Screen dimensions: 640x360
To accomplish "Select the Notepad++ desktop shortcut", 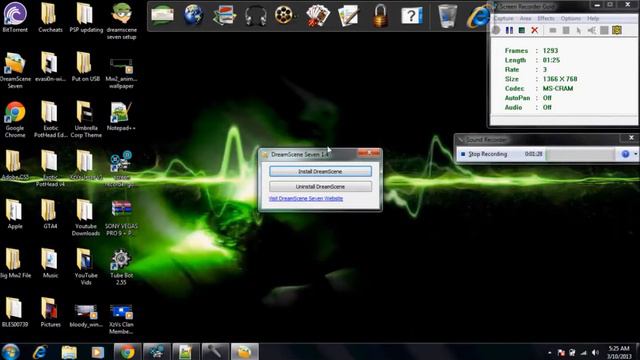I will click(x=121, y=116).
